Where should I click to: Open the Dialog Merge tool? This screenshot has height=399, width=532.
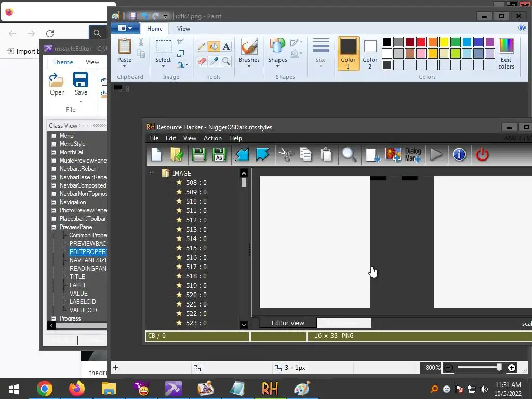[x=413, y=155]
